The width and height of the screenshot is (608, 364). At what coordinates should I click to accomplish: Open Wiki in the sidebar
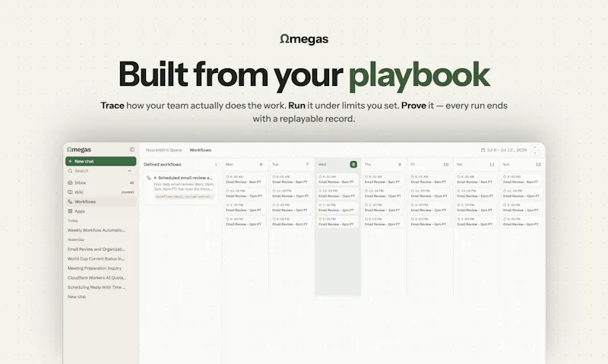(101, 192)
